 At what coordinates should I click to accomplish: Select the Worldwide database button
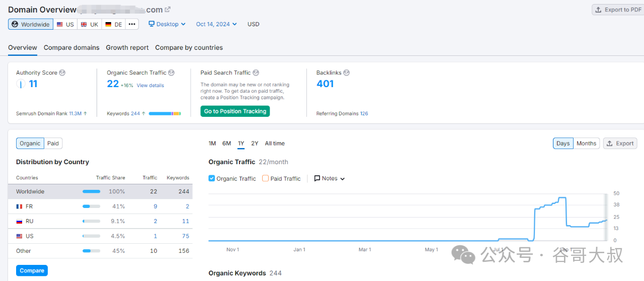click(31, 24)
